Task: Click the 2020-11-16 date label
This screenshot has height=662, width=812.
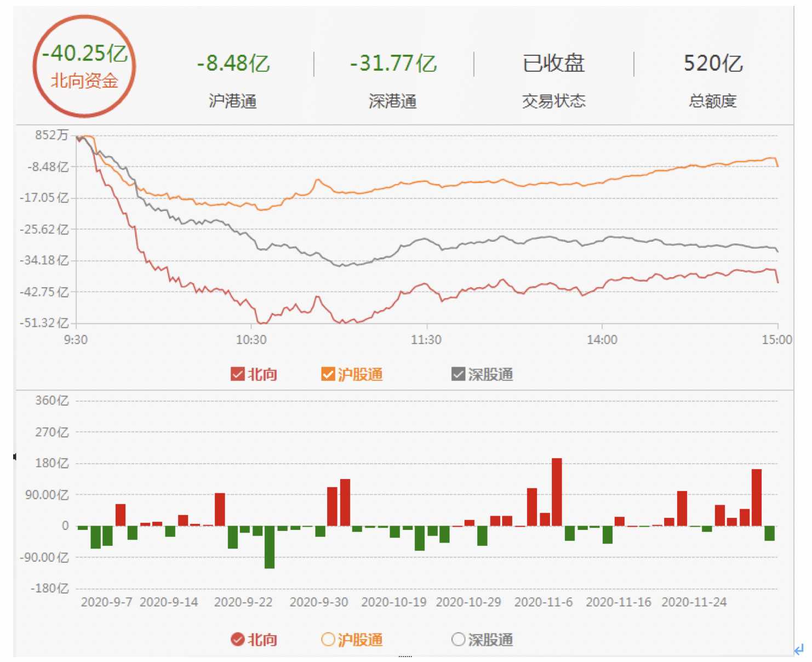Action: 619,602
